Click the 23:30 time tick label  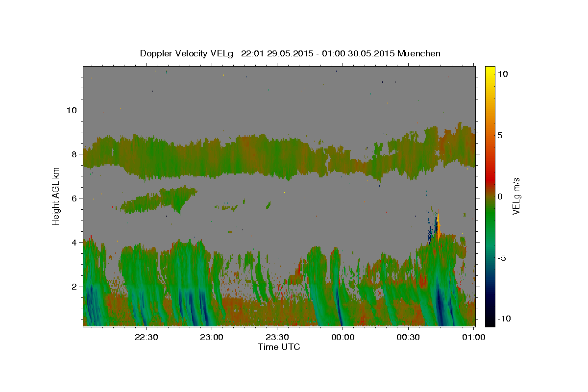point(278,337)
